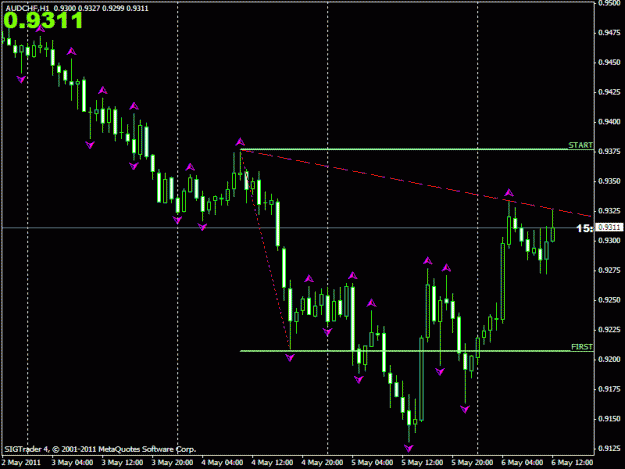
Task: Click the 0.9150 price axis label
Action: tap(610, 419)
